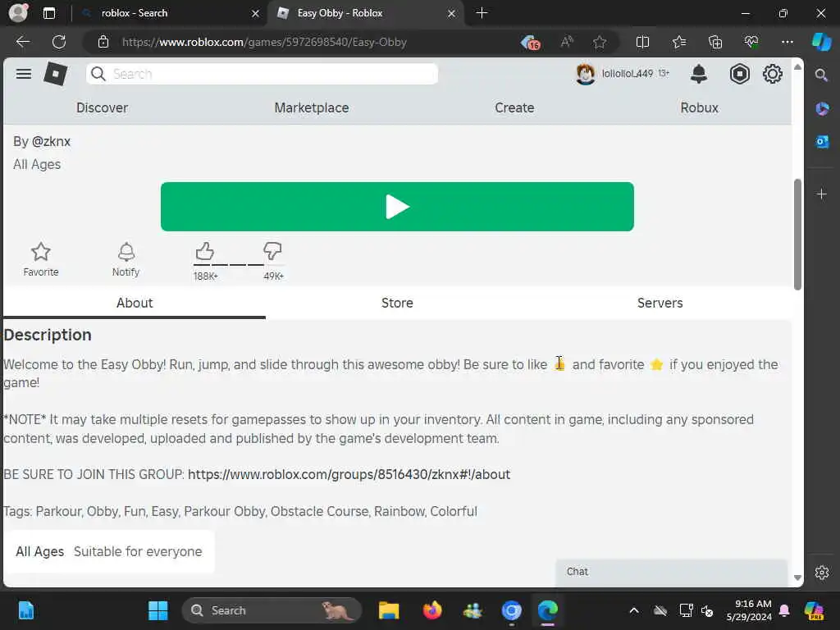The width and height of the screenshot is (840, 630).
Task: Open the Windows Start menu
Action: (158, 610)
